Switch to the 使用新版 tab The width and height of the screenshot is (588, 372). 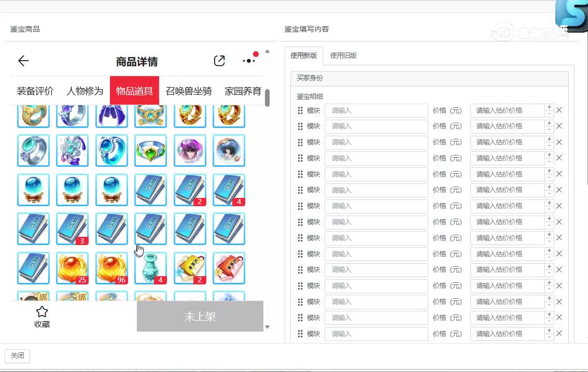[x=304, y=55]
